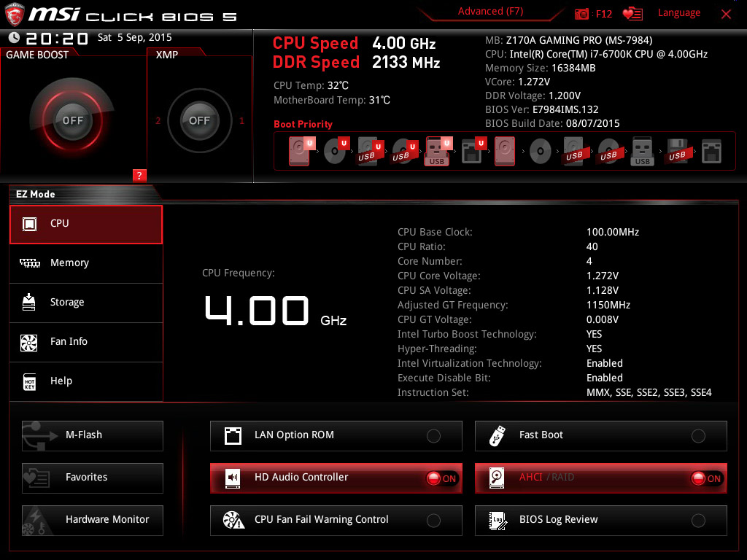Click the CPU Ratio value 40
Viewport: 747px width, 560px height.
pos(592,246)
